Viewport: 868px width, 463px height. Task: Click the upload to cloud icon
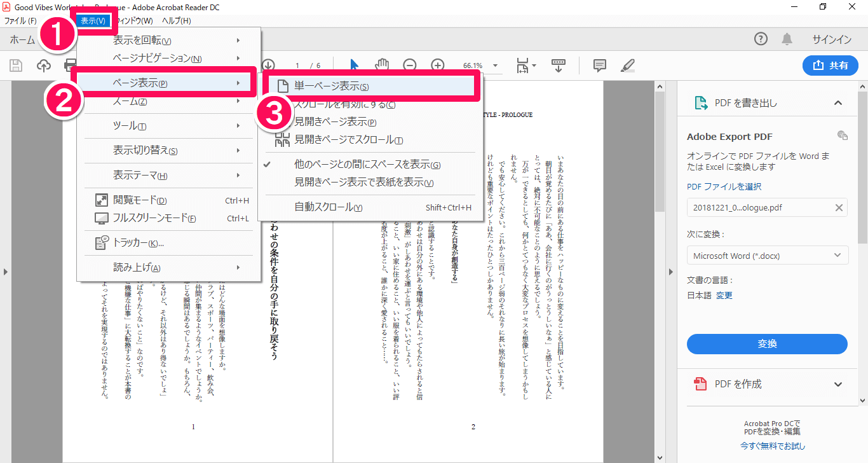click(43, 66)
